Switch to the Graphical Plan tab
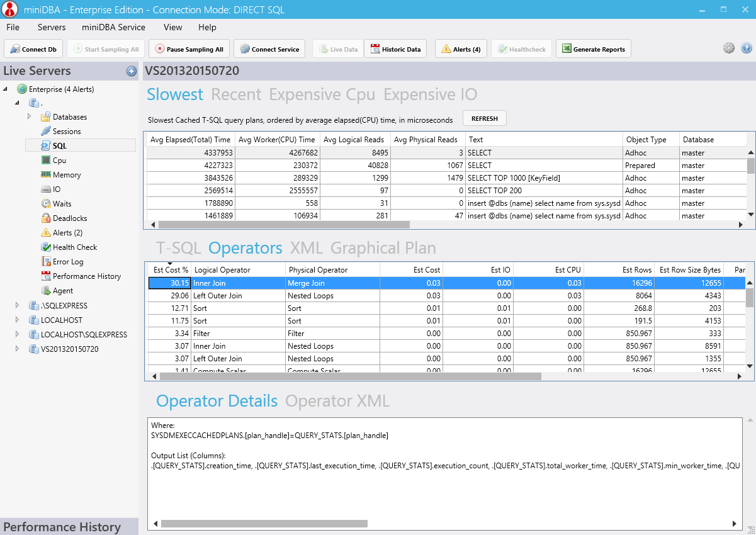The width and height of the screenshot is (756, 535). click(382, 248)
